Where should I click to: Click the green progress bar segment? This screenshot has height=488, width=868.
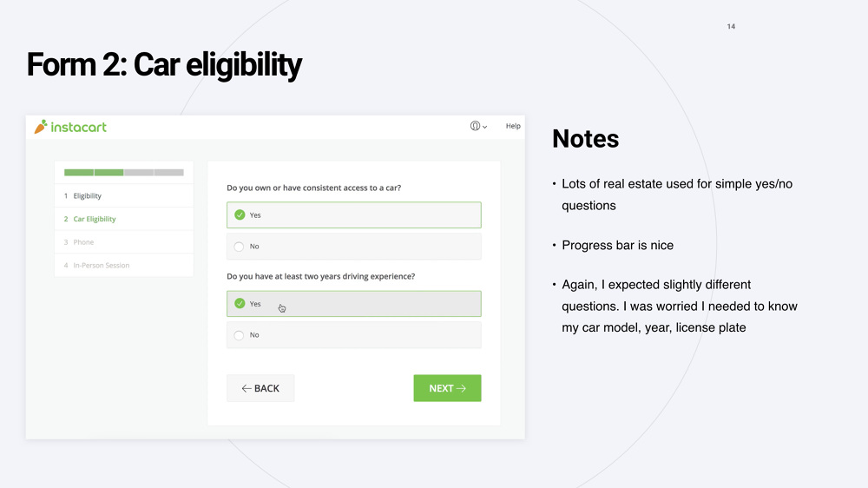[x=94, y=172]
